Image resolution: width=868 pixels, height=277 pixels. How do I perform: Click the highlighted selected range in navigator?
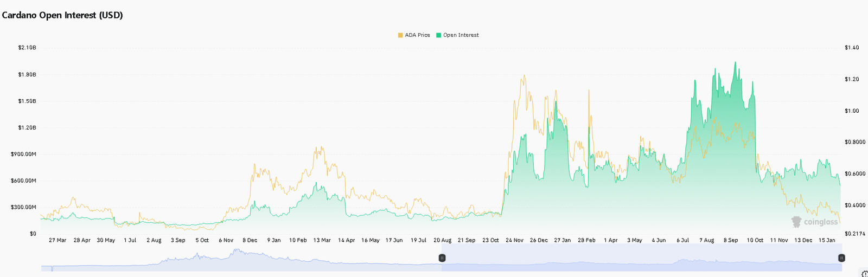640,258
